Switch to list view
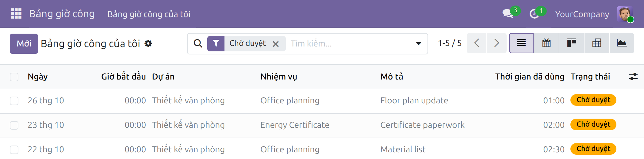The width and height of the screenshot is (644, 159). pyautogui.click(x=521, y=43)
